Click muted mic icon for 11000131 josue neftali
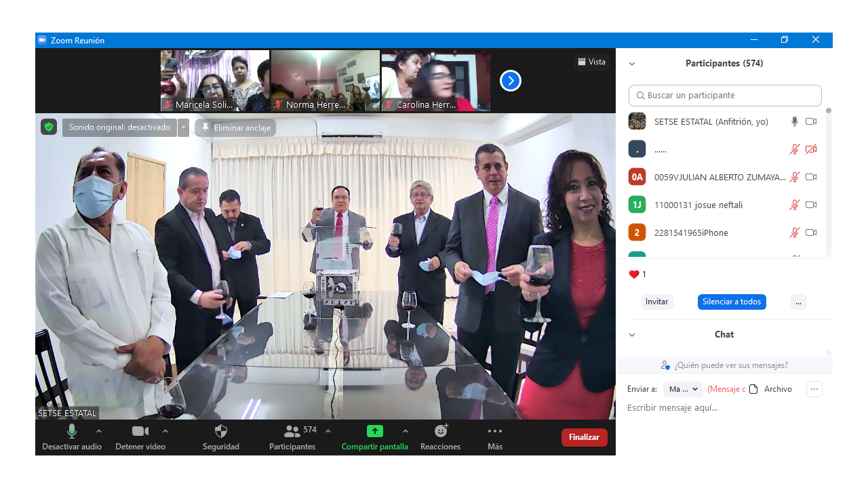The image size is (868, 488). tap(795, 205)
